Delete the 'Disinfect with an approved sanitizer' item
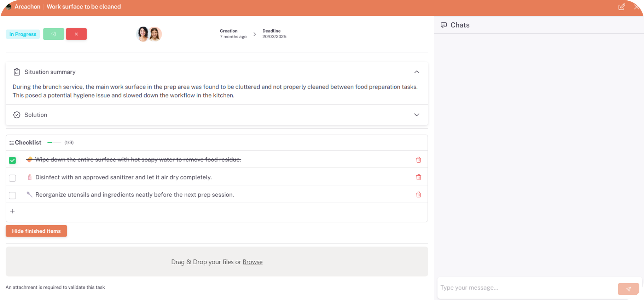 pos(418,177)
